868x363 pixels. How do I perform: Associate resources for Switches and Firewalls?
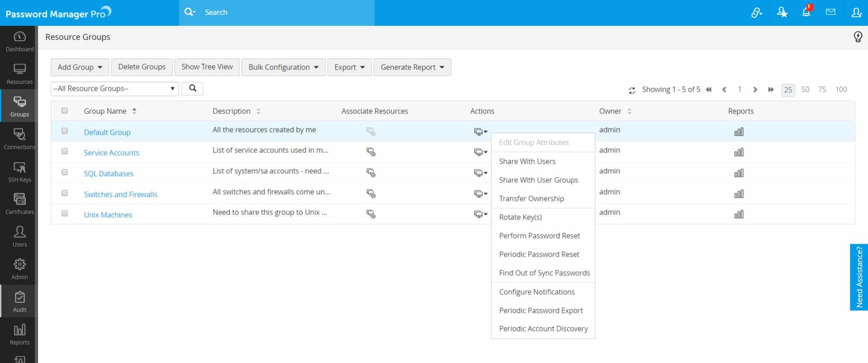tap(371, 194)
